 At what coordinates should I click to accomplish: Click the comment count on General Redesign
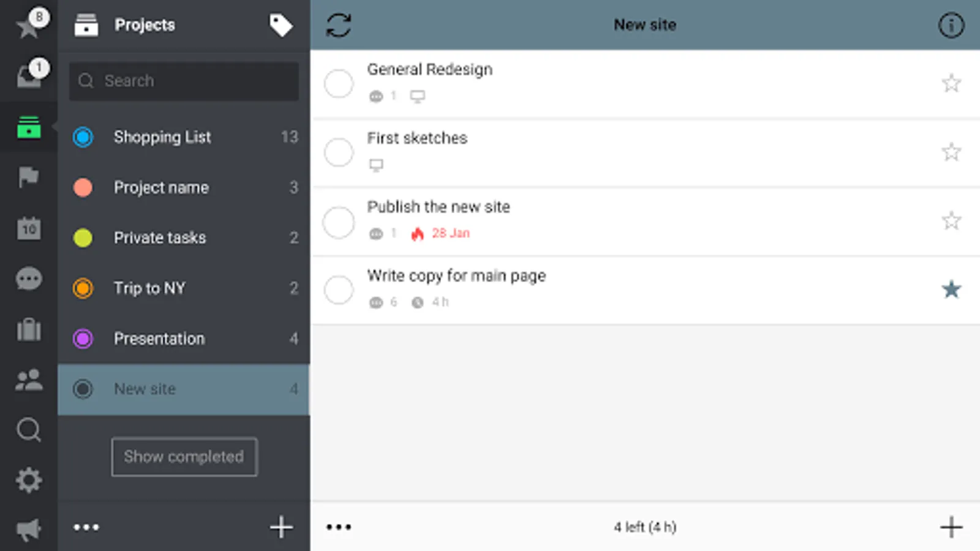(383, 96)
